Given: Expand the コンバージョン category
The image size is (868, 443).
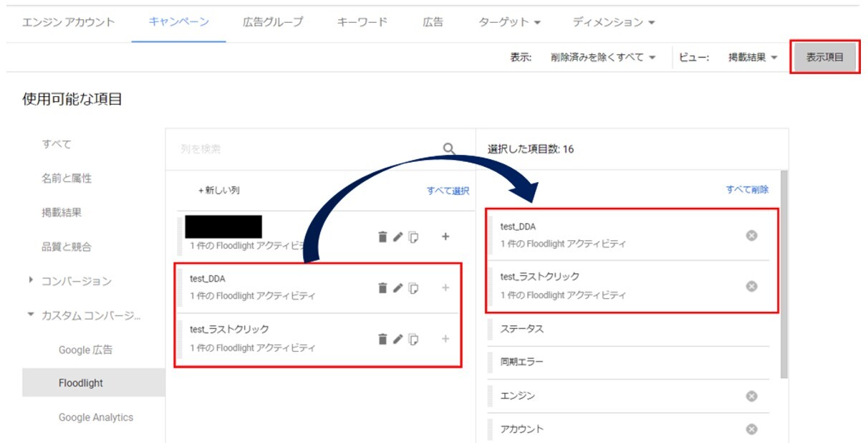Looking at the screenshot, I should [x=32, y=280].
